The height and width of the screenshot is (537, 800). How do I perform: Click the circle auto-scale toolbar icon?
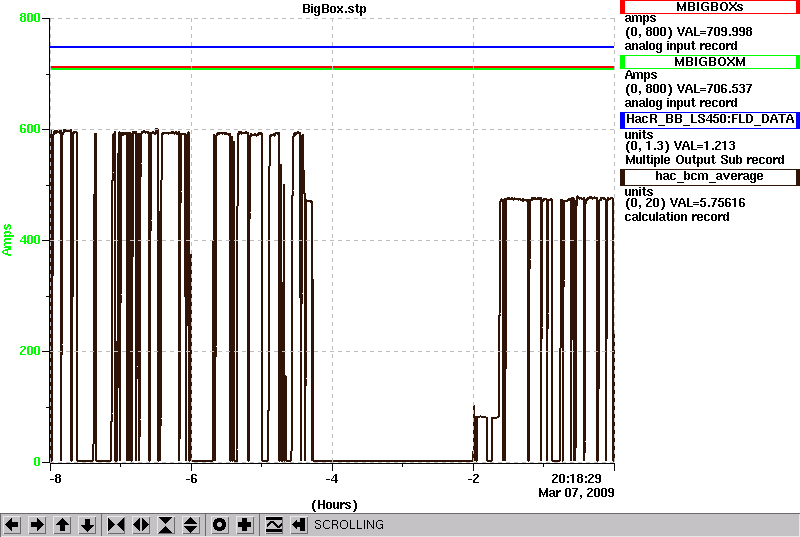[219, 525]
